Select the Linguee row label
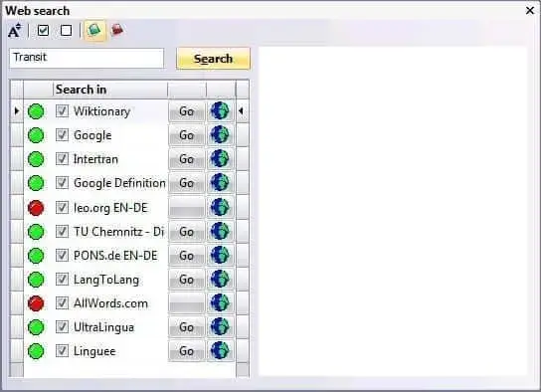The width and height of the screenshot is (541, 392). 94,351
